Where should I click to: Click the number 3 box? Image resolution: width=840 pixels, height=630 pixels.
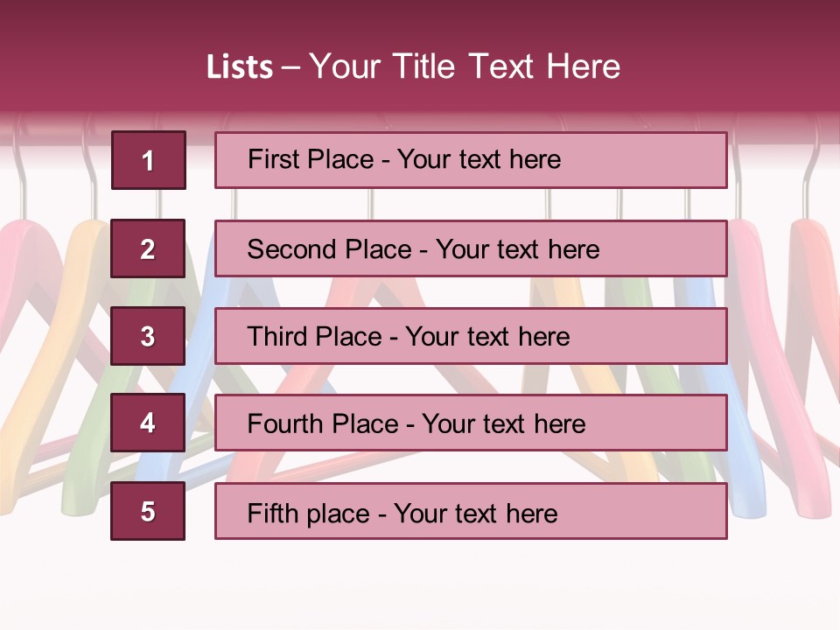(x=148, y=336)
